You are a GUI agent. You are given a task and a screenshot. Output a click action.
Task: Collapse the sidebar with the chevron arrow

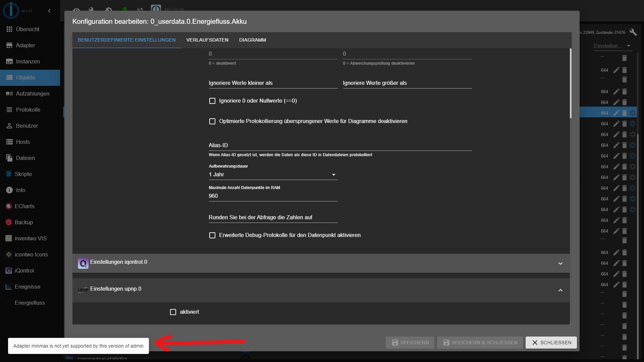49,11
